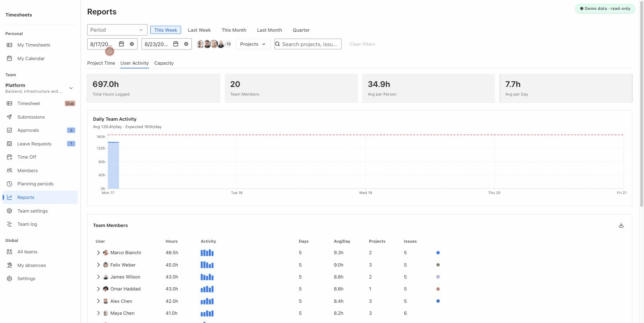Viewport: 644px width, 323px height.
Task: Click James Wilson's activity sparkline
Action: click(207, 277)
